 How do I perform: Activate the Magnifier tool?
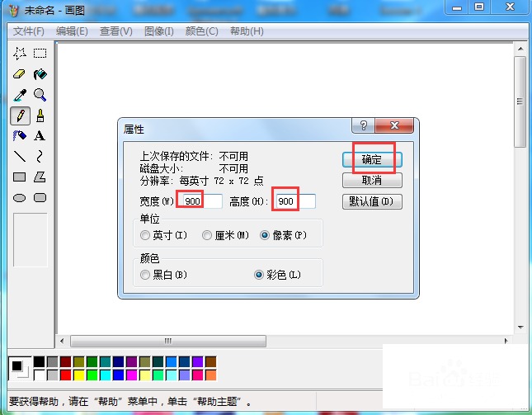(x=40, y=95)
